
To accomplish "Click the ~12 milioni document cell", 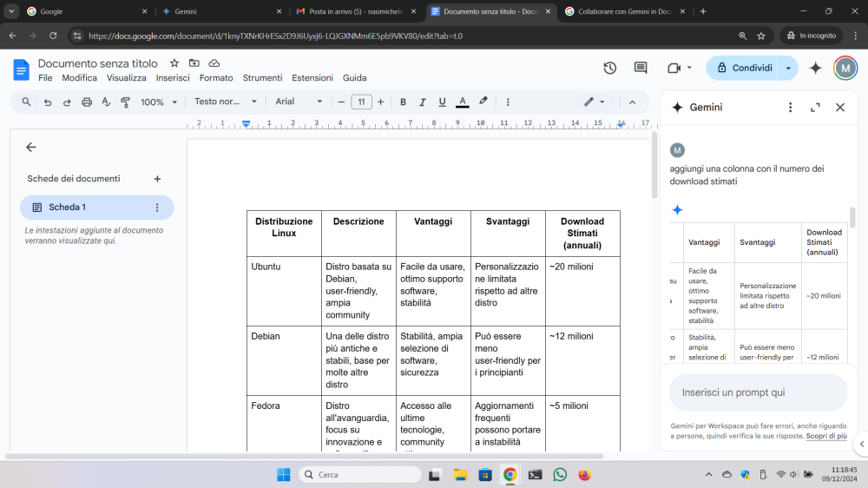I will 582,360.
